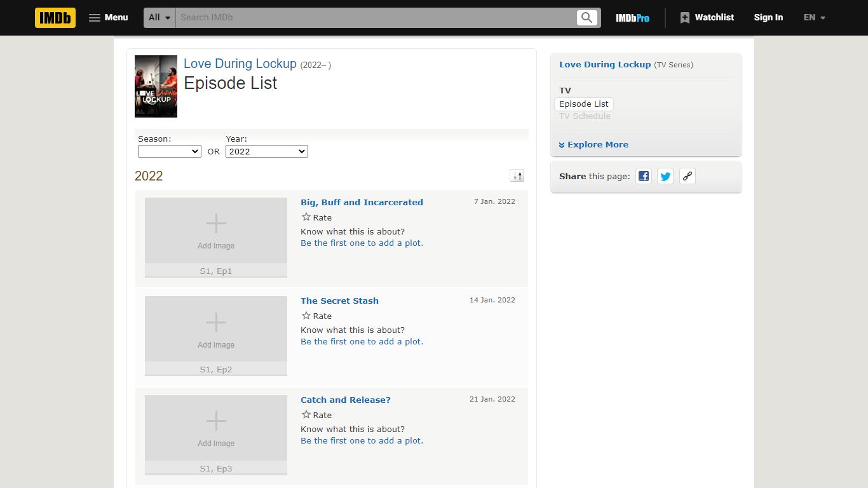Screen dimensions: 868x488
Task: Open episode Big, Buff and Incarcerated
Action: 362,202
